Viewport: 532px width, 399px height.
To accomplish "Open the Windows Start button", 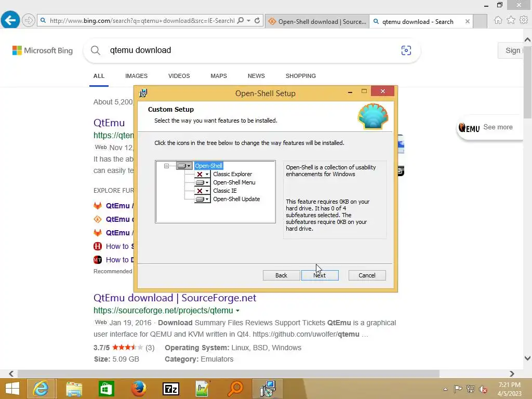I will tap(12, 389).
